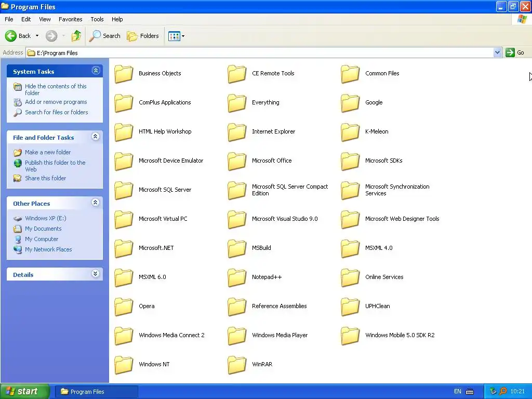Screen dimensions: 532x399
Task: Select the Microsoft.NET folder icon
Action: (124, 249)
